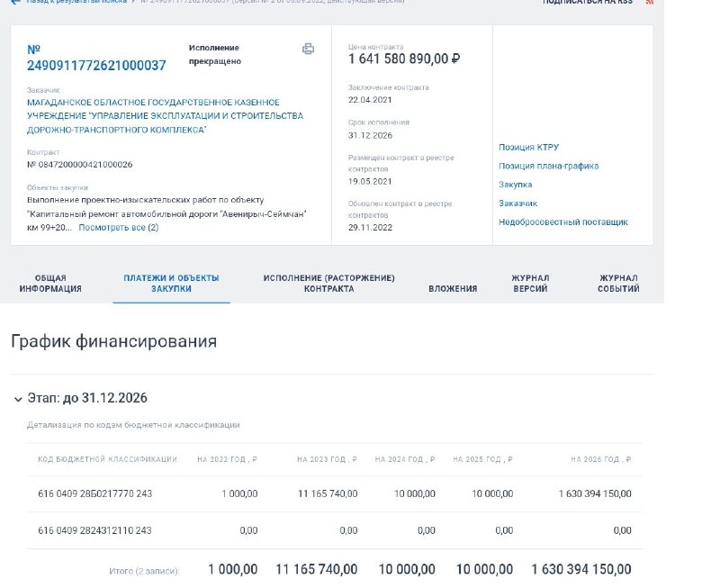
Task: Click conclusion date '22.04.2021'
Action: click(x=370, y=100)
